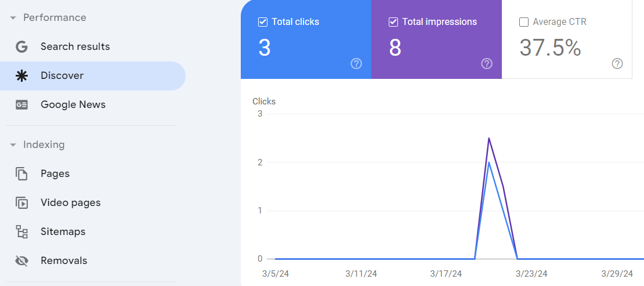Viewport: 644px width, 286px height.
Task: Click the chart peak near 3/20/24
Action: click(489, 139)
